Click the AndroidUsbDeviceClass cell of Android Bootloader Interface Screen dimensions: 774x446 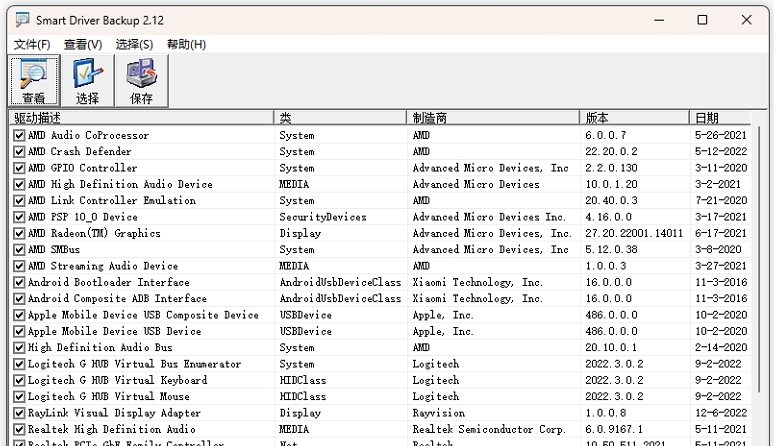click(x=340, y=282)
